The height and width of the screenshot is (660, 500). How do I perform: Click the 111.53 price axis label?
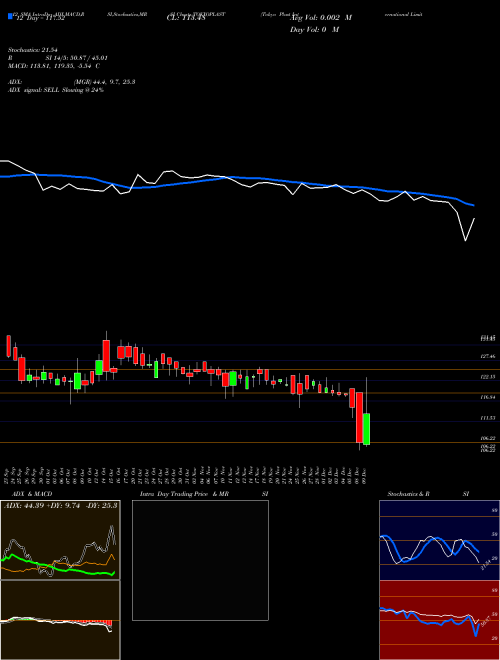pos(488,418)
